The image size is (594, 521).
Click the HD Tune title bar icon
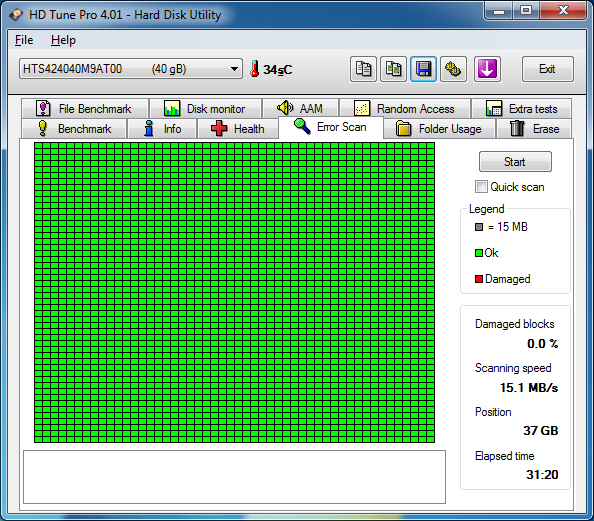(x=16, y=15)
